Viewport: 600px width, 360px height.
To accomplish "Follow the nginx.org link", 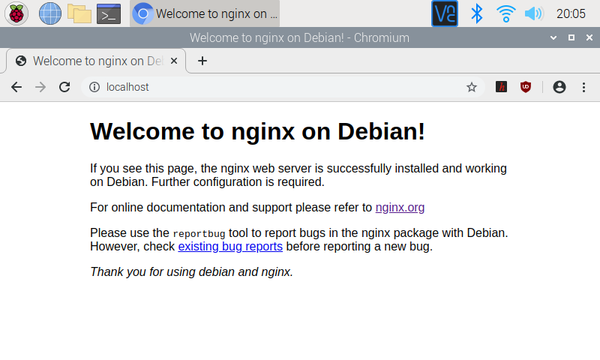I will [x=400, y=207].
